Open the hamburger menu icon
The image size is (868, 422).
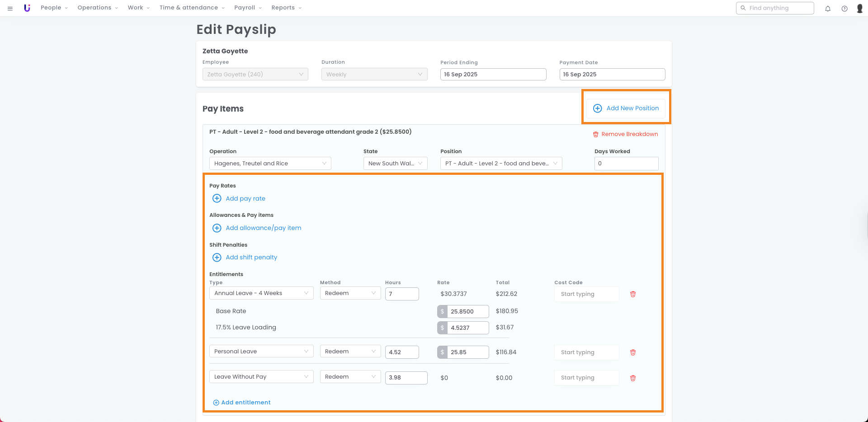[10, 8]
